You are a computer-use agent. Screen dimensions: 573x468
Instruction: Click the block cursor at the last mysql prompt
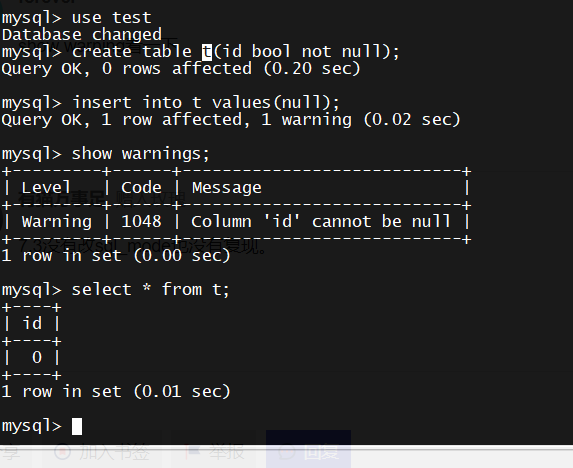[x=77, y=426]
